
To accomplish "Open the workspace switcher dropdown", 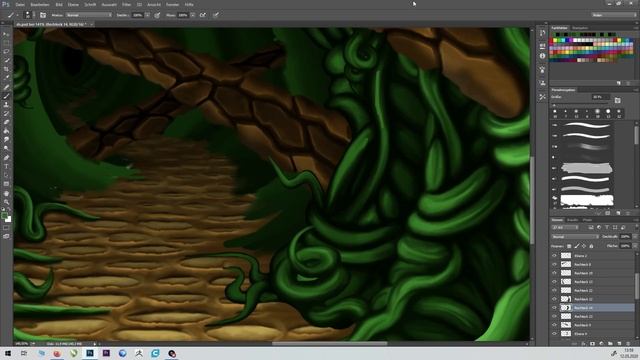I will [614, 15].
